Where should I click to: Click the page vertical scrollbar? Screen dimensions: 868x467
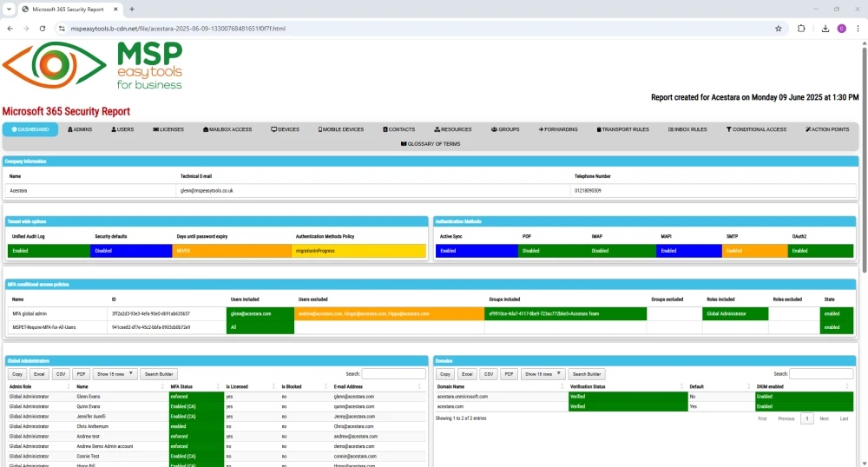point(865,161)
